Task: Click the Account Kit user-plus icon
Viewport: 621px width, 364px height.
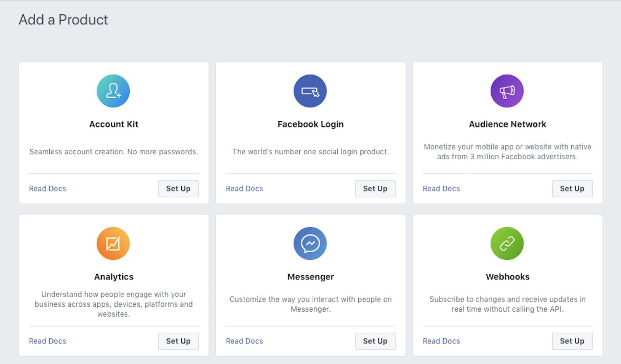Action: tap(113, 91)
